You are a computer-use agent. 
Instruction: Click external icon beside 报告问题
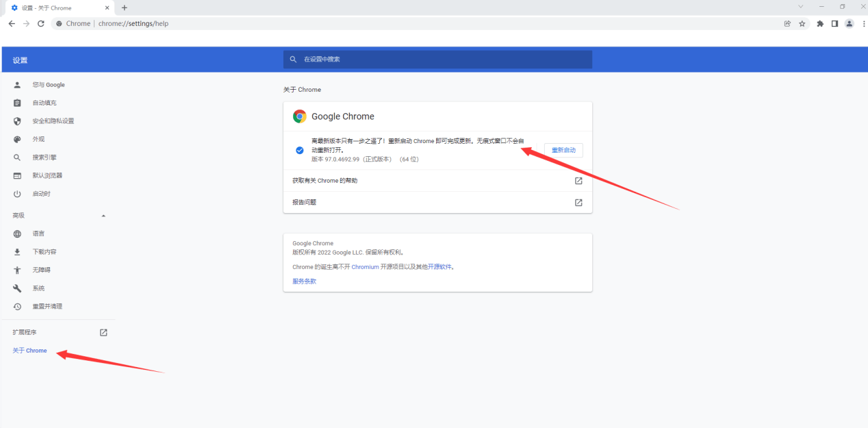(578, 203)
